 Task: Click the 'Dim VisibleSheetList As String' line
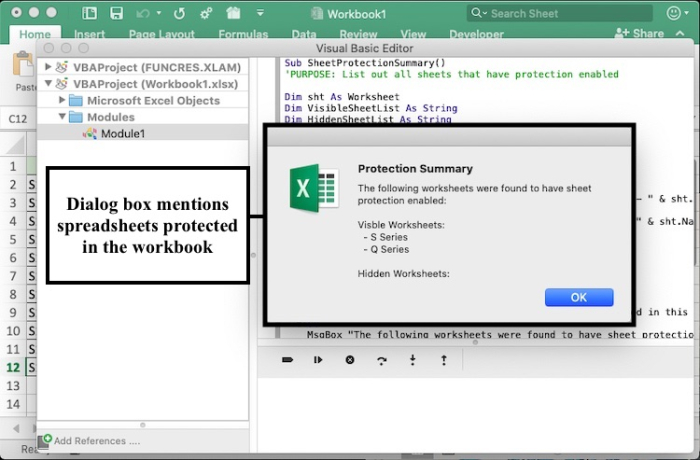371,108
